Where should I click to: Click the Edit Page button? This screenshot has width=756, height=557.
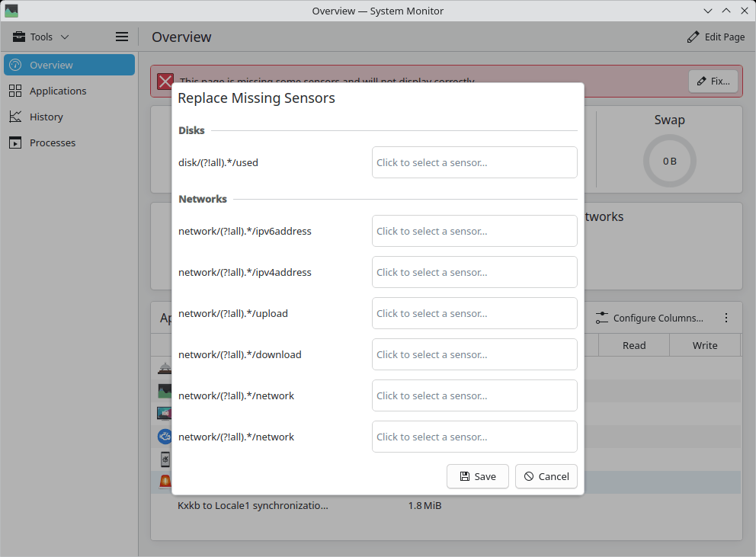716,37
